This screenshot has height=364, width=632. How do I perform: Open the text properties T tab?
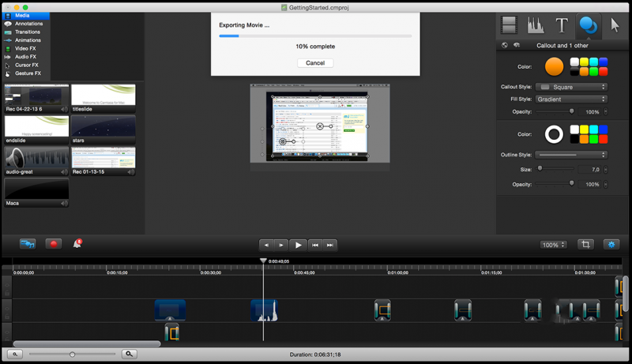click(x=562, y=25)
